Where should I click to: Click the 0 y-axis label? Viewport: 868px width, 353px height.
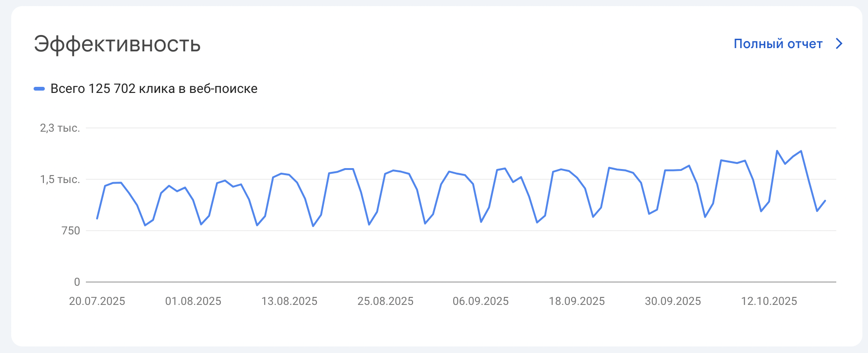[x=77, y=282]
